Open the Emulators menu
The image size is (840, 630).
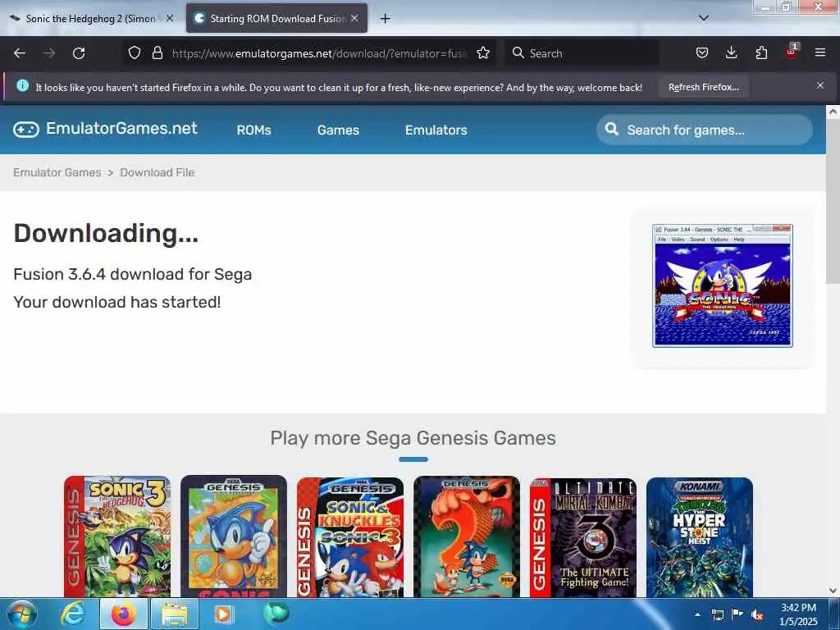[x=436, y=130]
